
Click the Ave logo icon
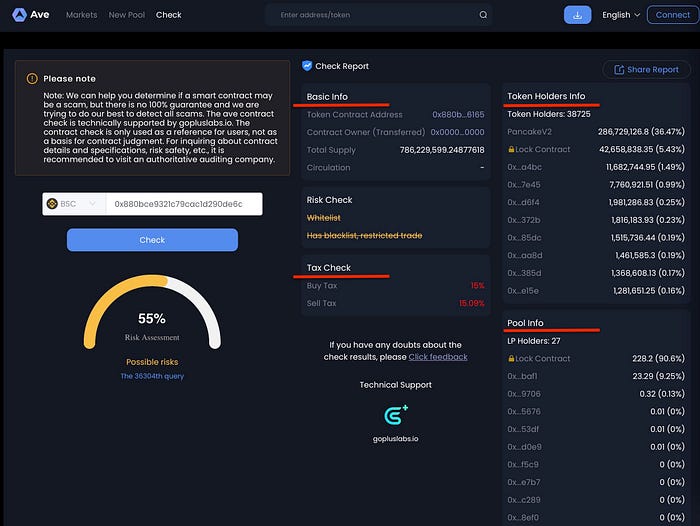[19, 15]
